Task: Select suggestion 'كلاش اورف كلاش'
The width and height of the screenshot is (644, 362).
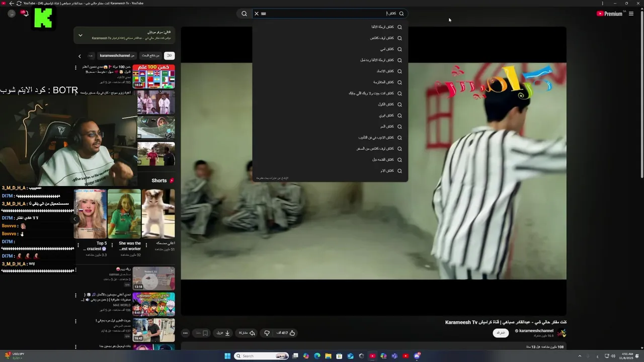Action: [330, 38]
